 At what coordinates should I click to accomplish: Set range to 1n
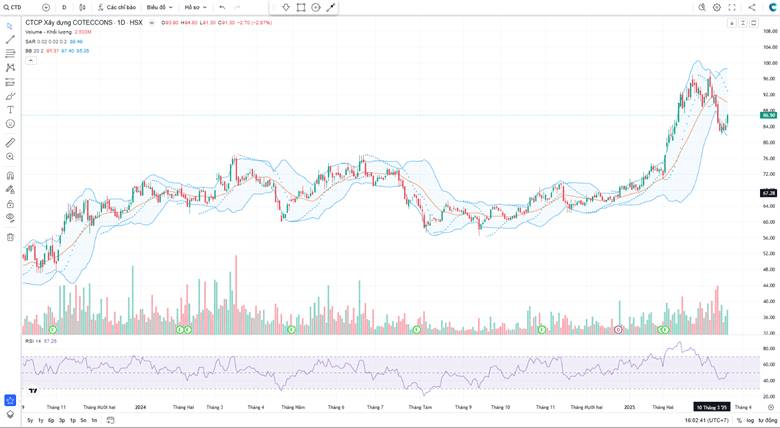pyautogui.click(x=94, y=421)
